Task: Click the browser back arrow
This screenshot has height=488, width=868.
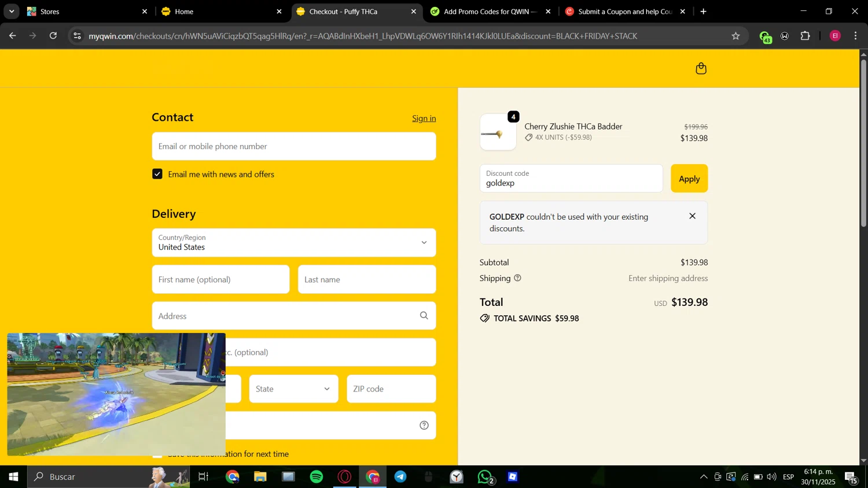Action: [x=12, y=36]
